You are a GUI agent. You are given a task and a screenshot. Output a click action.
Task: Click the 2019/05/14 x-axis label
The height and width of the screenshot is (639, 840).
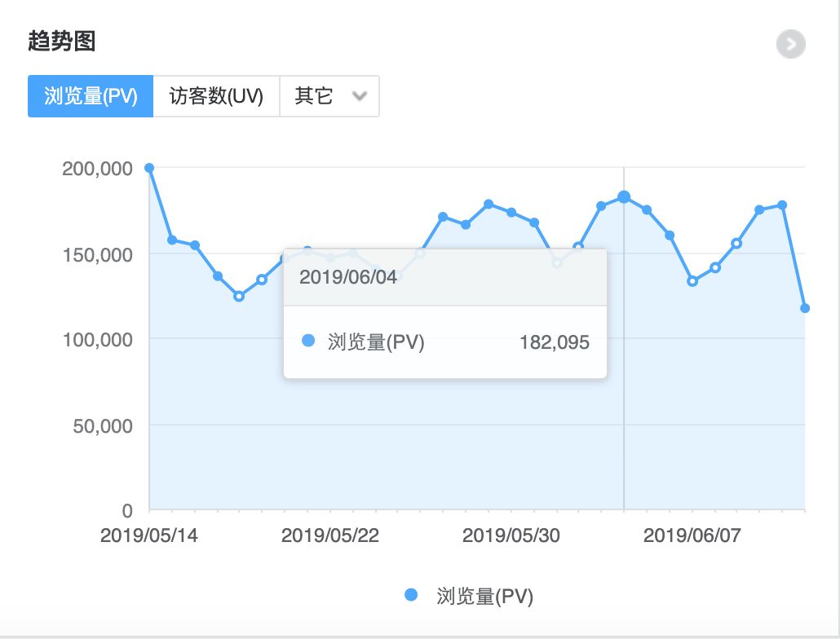coord(149,535)
